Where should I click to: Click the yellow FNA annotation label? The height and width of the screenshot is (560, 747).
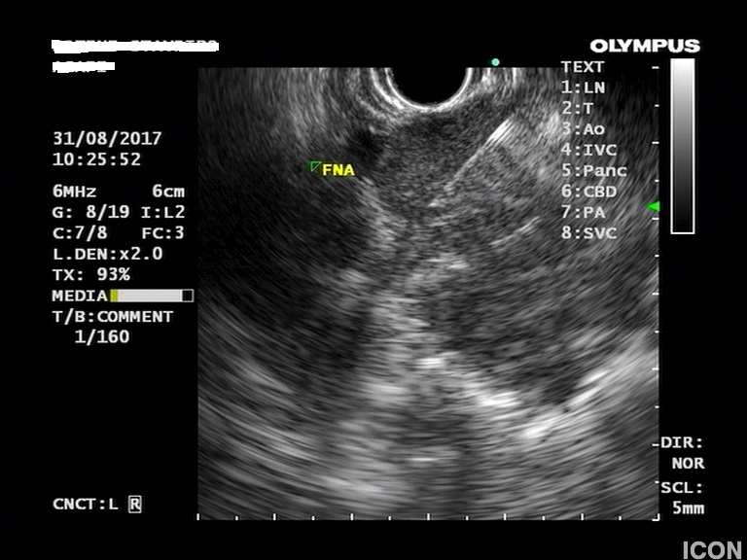tap(338, 170)
